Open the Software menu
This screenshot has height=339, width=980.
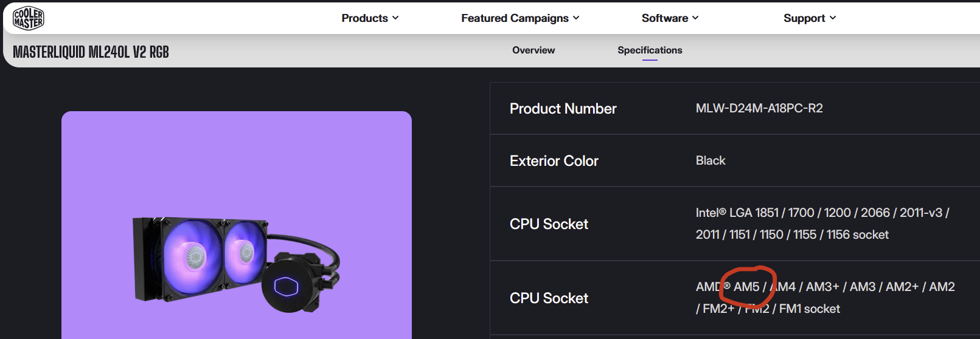click(664, 18)
